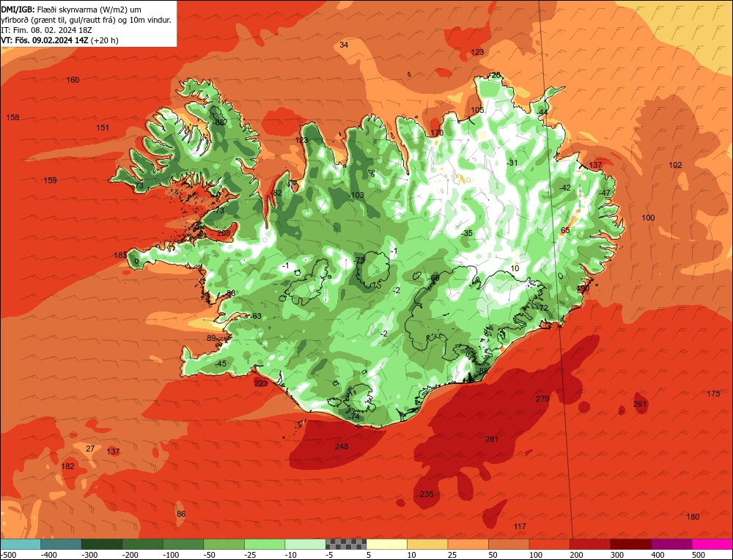Click the map value '170'
The width and height of the screenshot is (733, 560).
click(x=437, y=133)
